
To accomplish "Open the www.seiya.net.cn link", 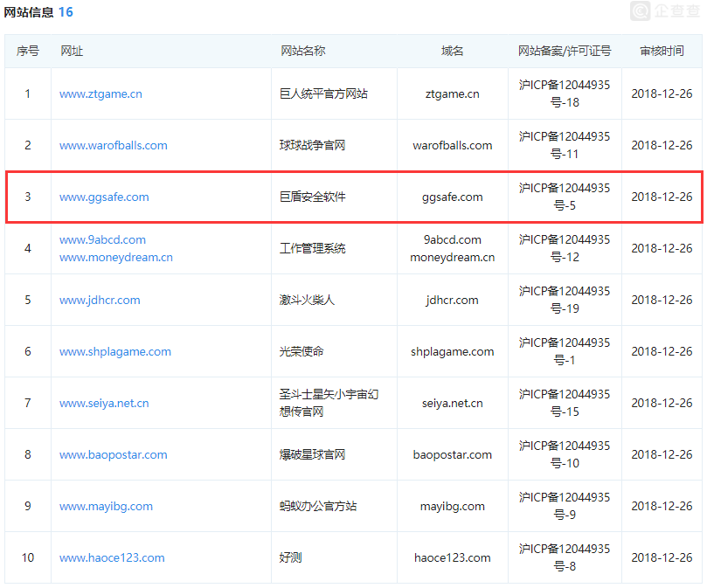I will pyautogui.click(x=104, y=403).
